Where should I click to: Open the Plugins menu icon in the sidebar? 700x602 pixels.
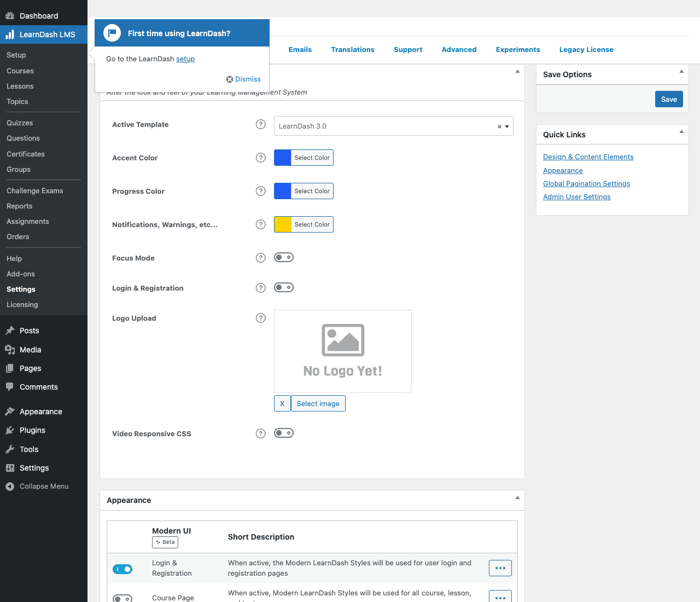click(10, 430)
